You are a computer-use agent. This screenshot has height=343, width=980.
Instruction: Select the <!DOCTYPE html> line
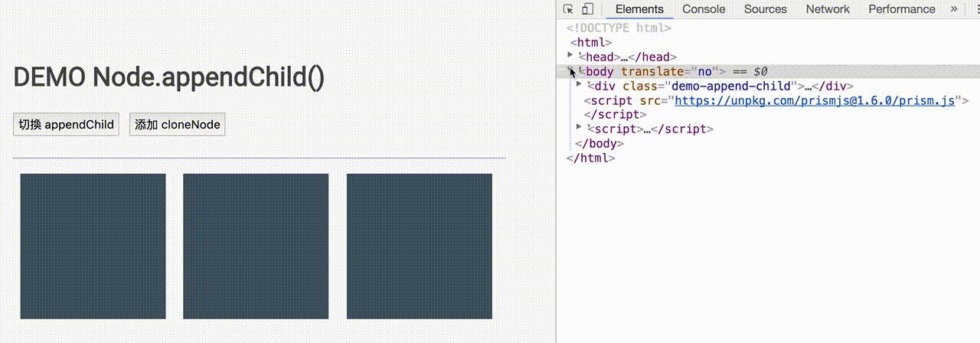pyautogui.click(x=619, y=28)
